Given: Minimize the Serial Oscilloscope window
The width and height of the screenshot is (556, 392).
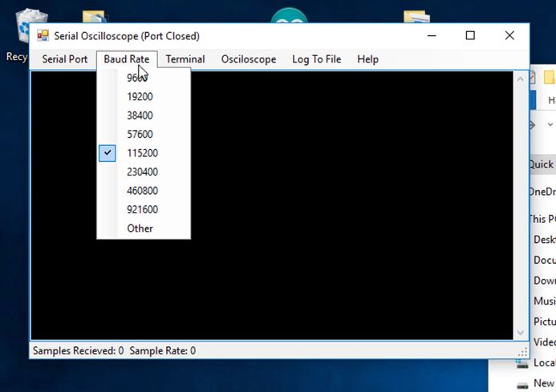Looking at the screenshot, I should coord(432,35).
